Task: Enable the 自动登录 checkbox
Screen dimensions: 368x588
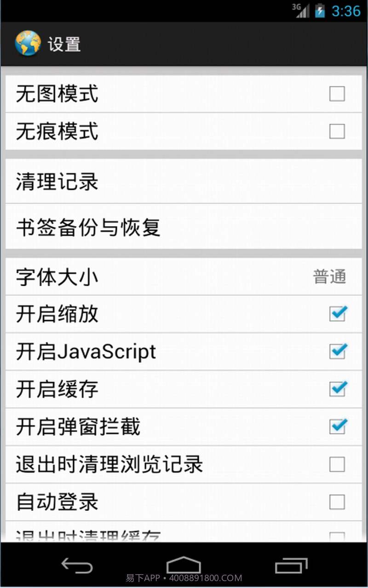Action: 337,502
